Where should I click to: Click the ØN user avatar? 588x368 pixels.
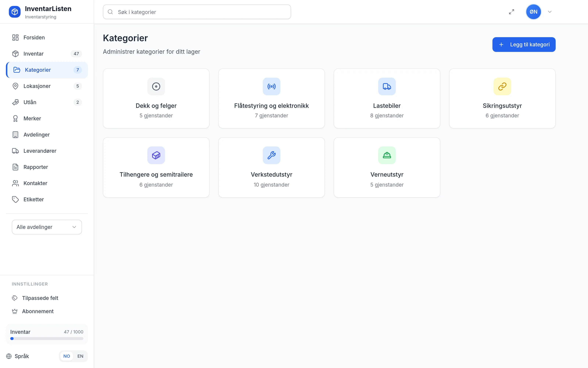tap(533, 12)
